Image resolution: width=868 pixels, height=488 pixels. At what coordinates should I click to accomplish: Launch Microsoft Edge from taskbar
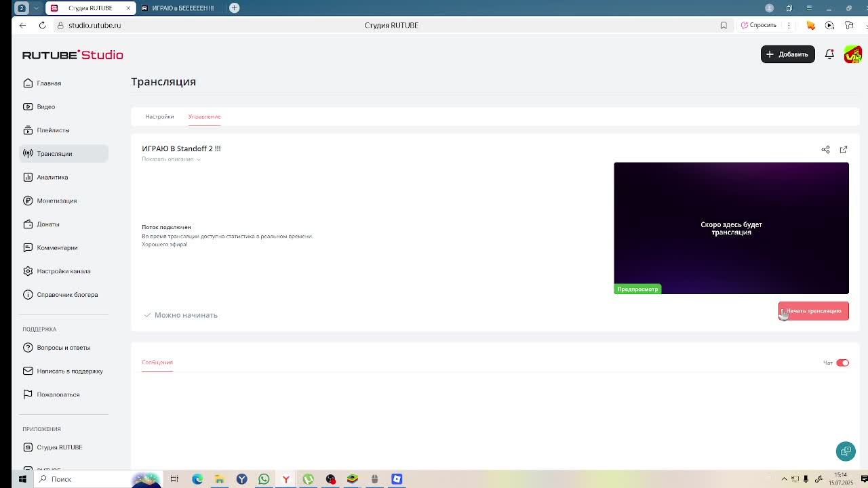click(x=197, y=479)
